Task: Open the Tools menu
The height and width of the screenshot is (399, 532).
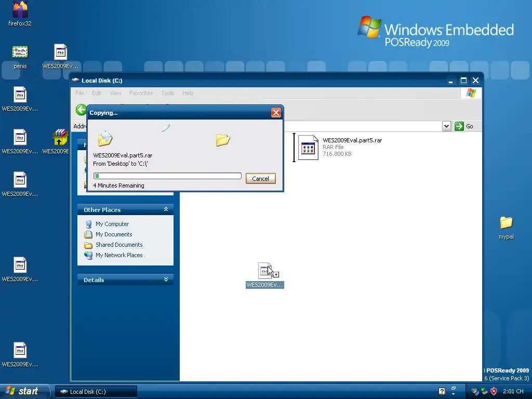Action: (x=168, y=93)
